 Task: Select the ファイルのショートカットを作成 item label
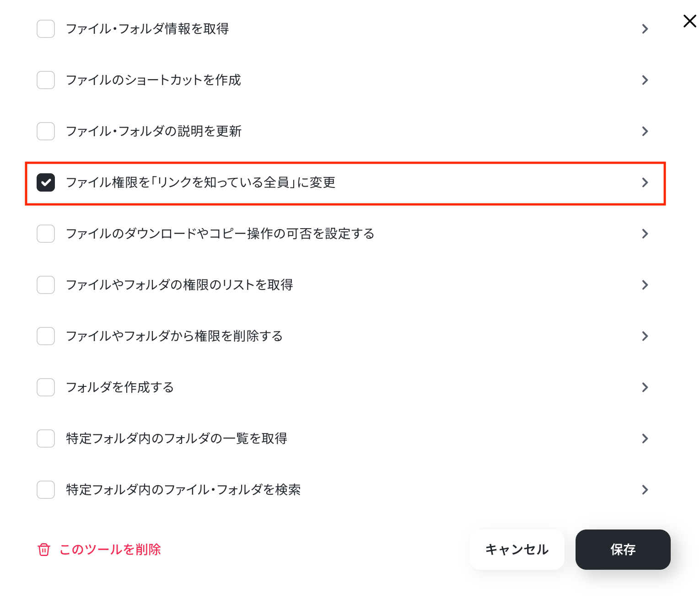[153, 80]
